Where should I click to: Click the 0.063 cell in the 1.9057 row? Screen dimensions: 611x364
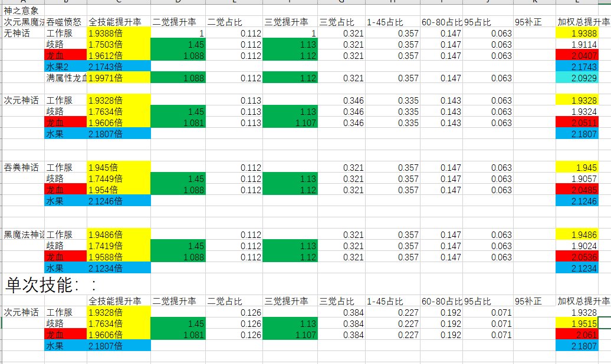point(488,178)
